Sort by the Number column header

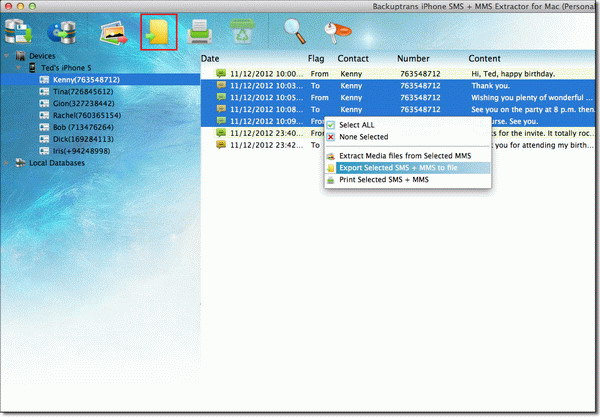coord(413,59)
